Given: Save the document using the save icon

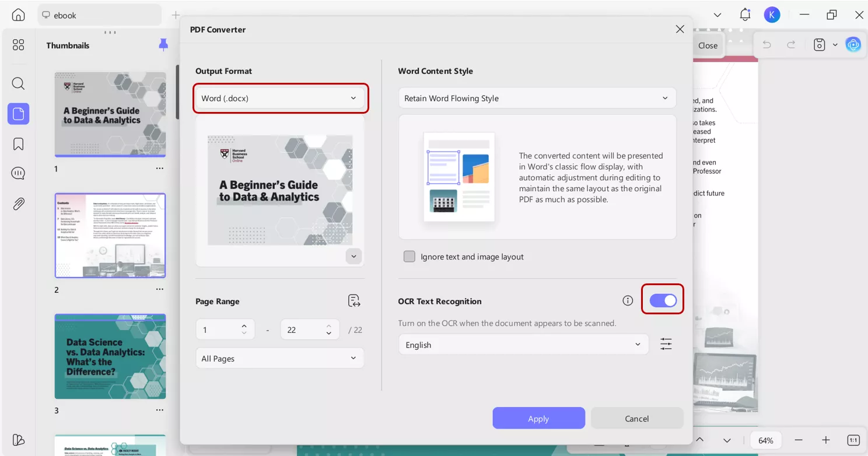Looking at the screenshot, I should pos(819,44).
